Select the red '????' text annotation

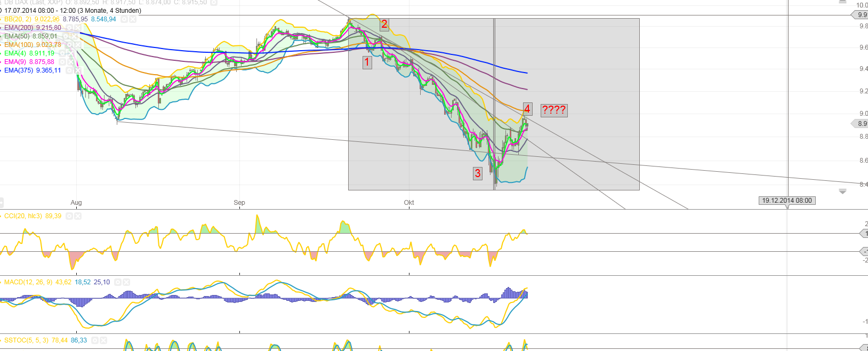tap(554, 110)
